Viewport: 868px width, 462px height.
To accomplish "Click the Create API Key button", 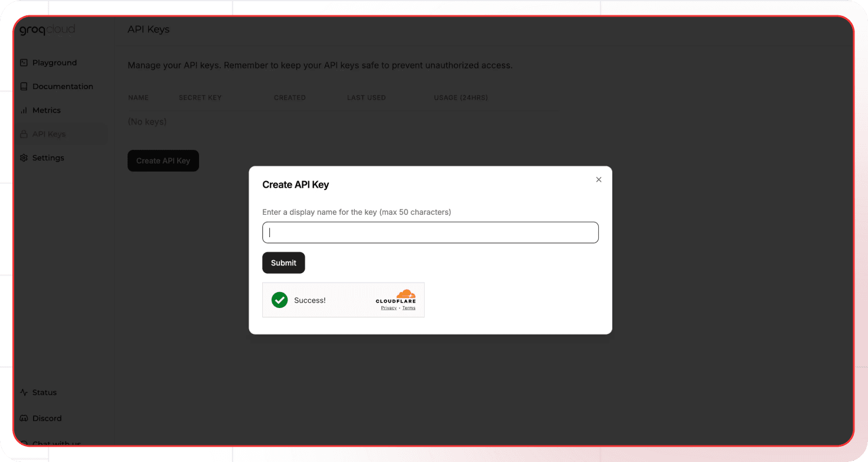I will tap(163, 160).
